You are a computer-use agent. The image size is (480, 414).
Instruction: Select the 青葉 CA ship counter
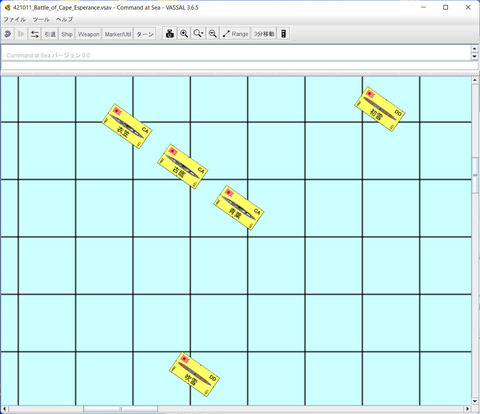coord(239,208)
